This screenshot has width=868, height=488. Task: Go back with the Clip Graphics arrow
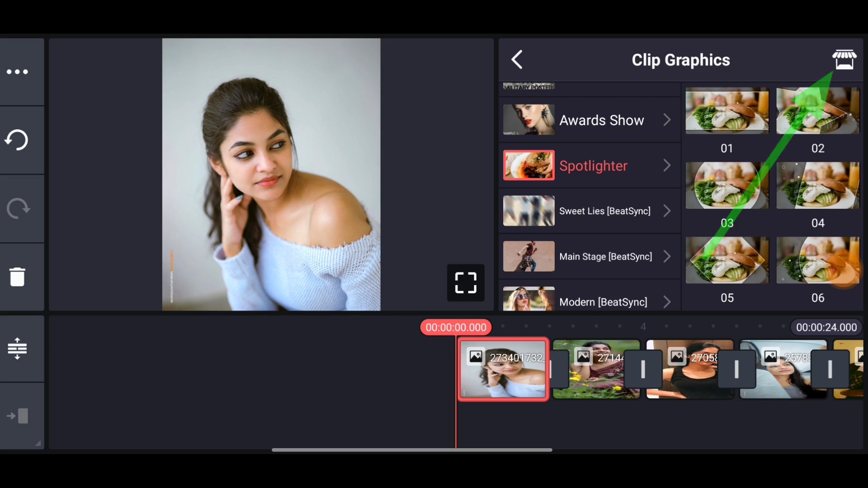pyautogui.click(x=517, y=60)
